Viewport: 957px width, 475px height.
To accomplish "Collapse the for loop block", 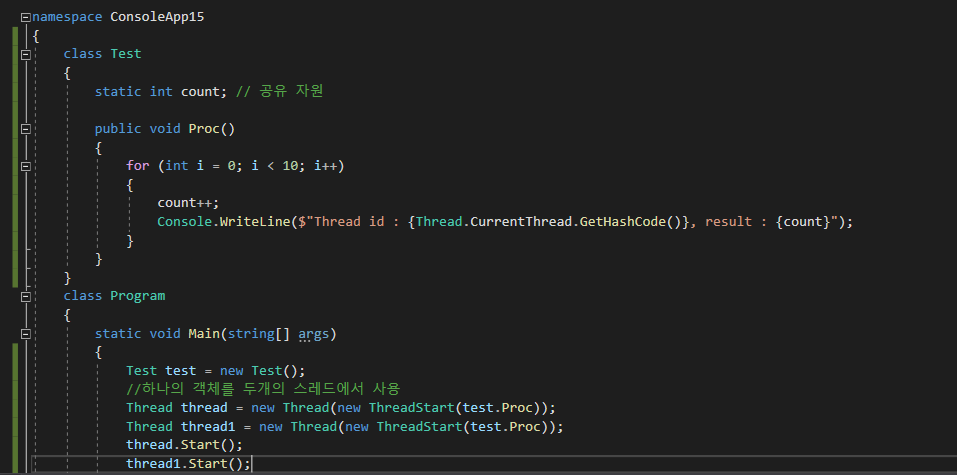I will [26, 166].
